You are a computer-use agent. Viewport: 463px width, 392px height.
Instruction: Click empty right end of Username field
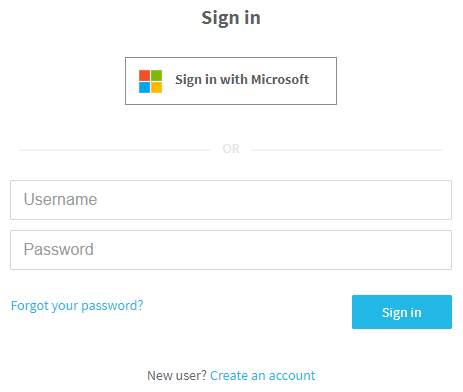click(x=417, y=200)
